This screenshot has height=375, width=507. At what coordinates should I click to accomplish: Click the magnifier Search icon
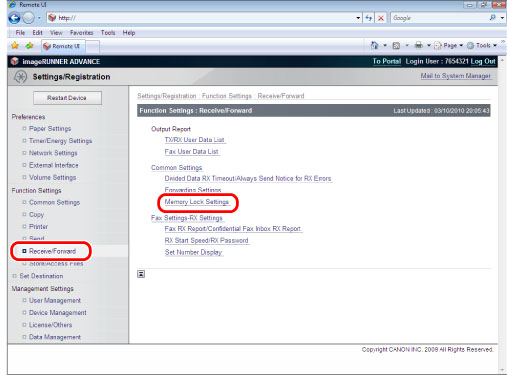[493, 18]
